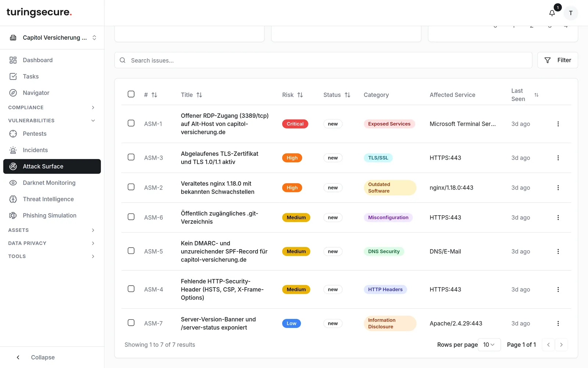Viewport: 588px width, 368px height.
Task: Tick the select-all checkbox in header
Action: [x=131, y=94]
